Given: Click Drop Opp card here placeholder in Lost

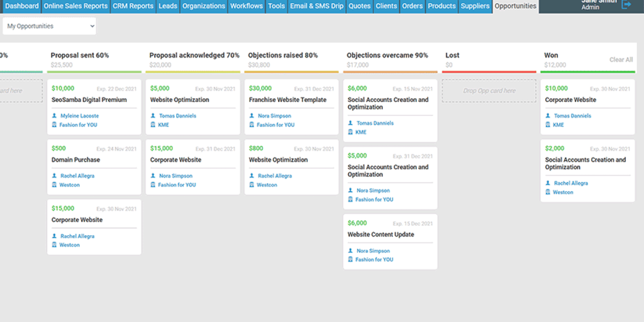Looking at the screenshot, I should click(x=489, y=91).
